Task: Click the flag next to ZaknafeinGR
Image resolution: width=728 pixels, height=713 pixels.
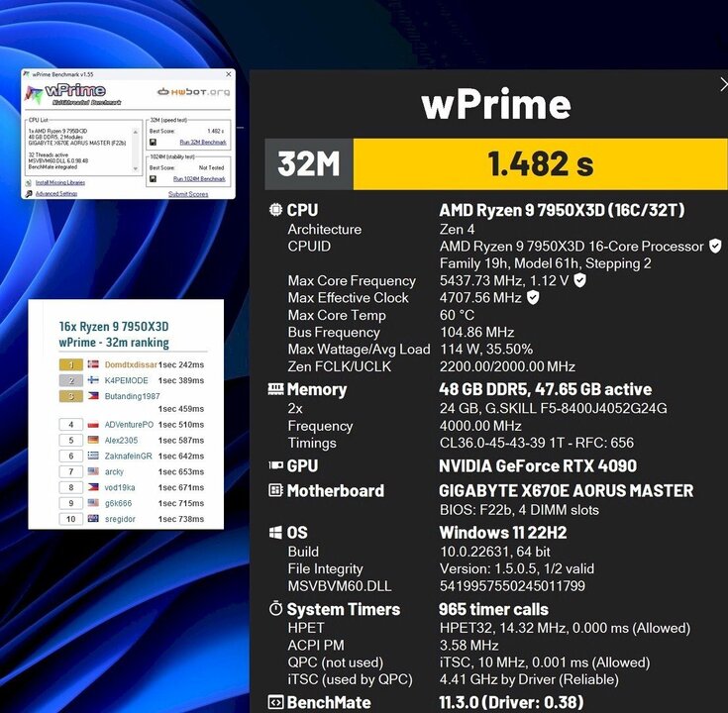Action: click(93, 456)
